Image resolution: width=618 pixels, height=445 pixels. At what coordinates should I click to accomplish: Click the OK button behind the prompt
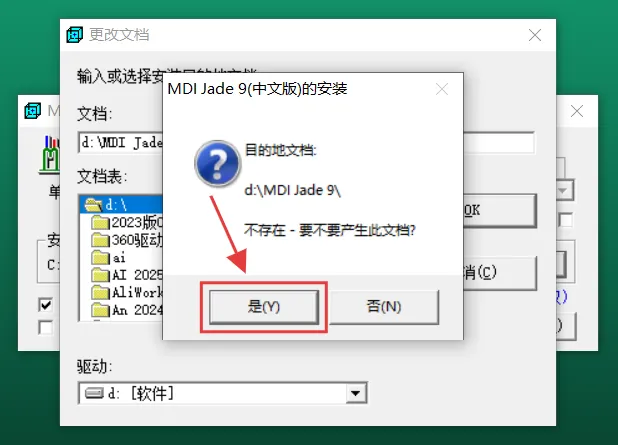[x=500, y=210]
